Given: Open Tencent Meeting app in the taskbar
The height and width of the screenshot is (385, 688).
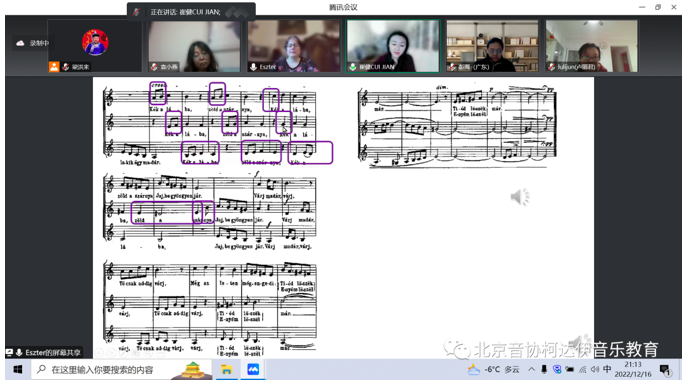Looking at the screenshot, I should [253, 370].
